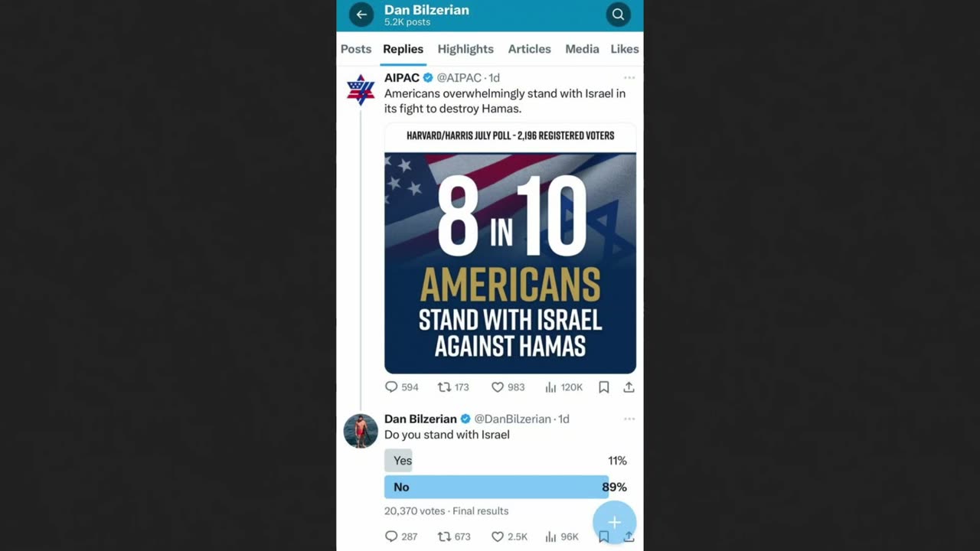Tap the back arrow button
Viewport: 980px width, 551px height.
click(x=361, y=15)
